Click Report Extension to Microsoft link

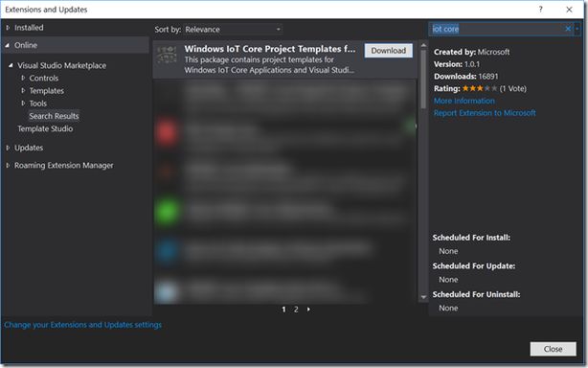485,113
